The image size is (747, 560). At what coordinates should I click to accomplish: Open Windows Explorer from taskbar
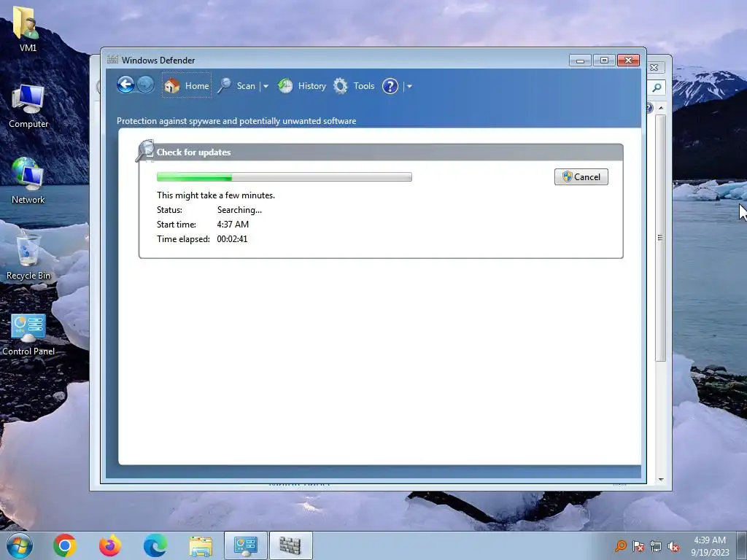click(201, 545)
